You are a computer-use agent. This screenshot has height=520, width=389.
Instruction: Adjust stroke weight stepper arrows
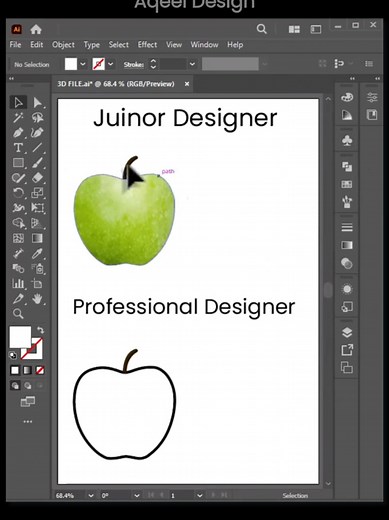click(x=153, y=64)
